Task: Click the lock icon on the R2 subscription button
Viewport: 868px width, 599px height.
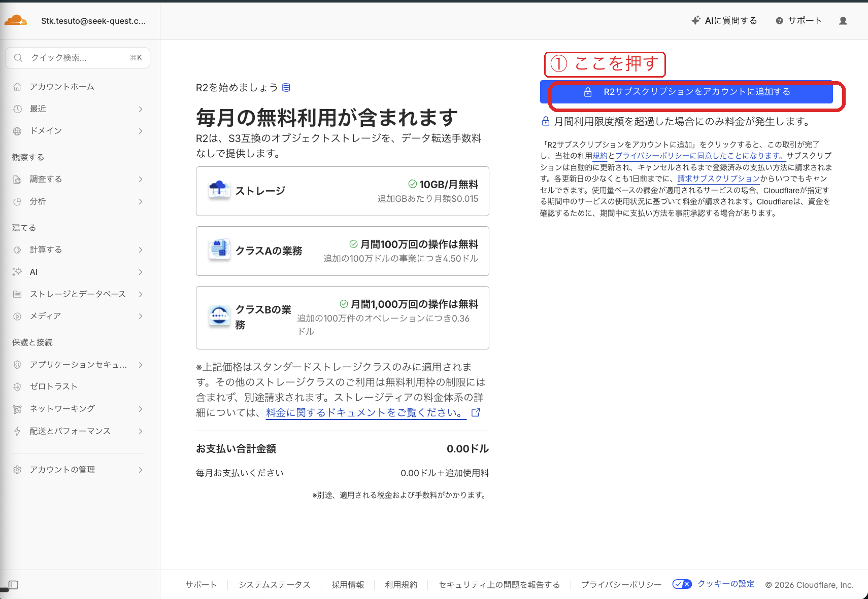Action: click(588, 92)
